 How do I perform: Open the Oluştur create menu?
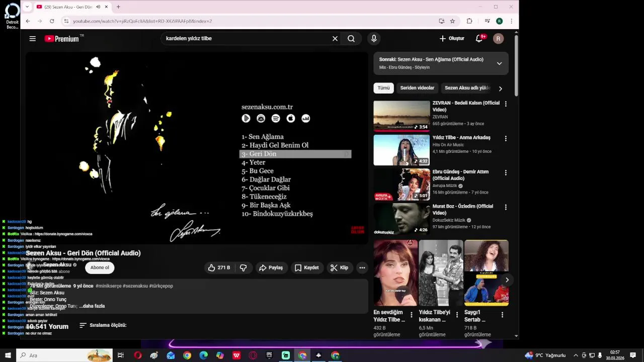[452, 39]
